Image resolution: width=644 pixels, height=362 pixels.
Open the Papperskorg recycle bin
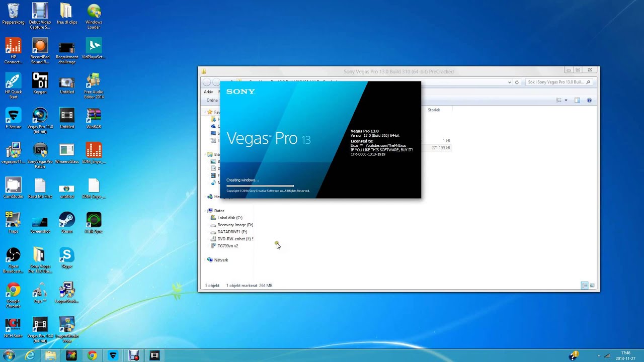(x=13, y=15)
